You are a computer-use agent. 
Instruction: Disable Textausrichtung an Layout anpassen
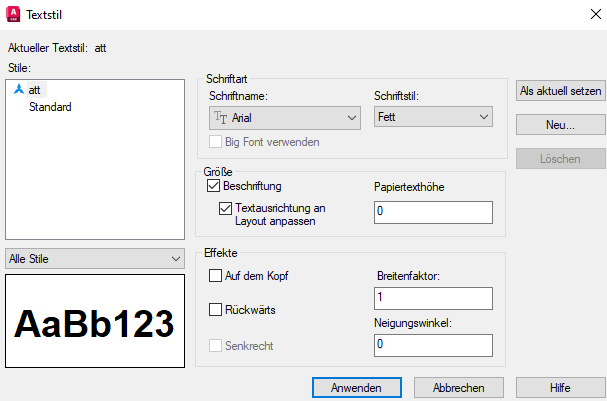(225, 209)
